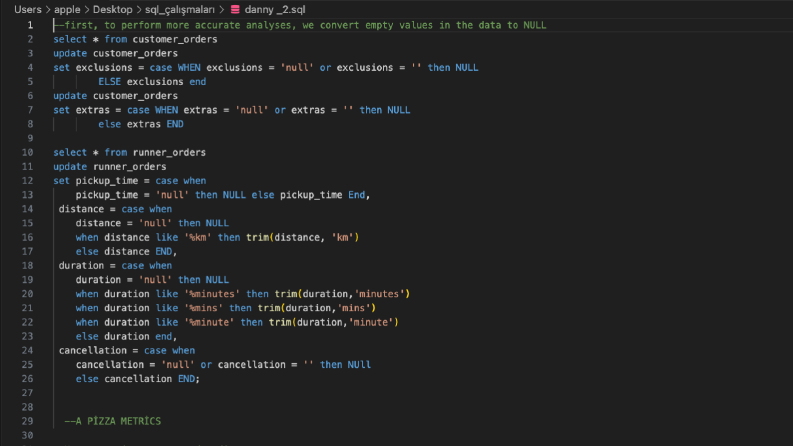The width and height of the screenshot is (793, 446).
Task: Place cursor in 'cancellation = case when' line
Action: coord(127,350)
